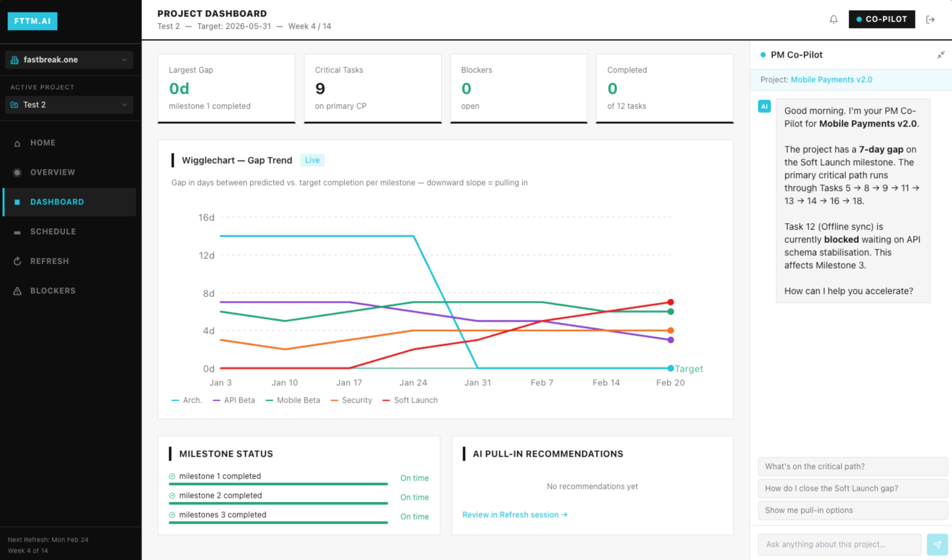Open Overview page

tap(69, 172)
